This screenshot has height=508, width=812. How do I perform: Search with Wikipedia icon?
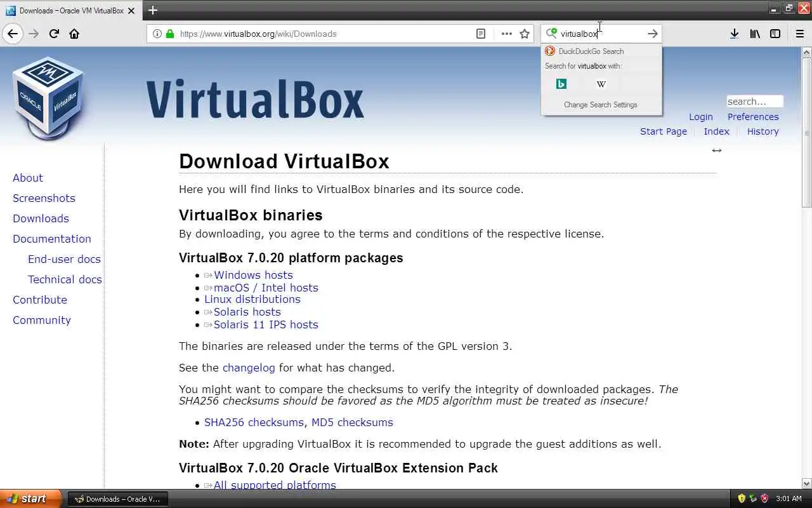[x=601, y=84]
